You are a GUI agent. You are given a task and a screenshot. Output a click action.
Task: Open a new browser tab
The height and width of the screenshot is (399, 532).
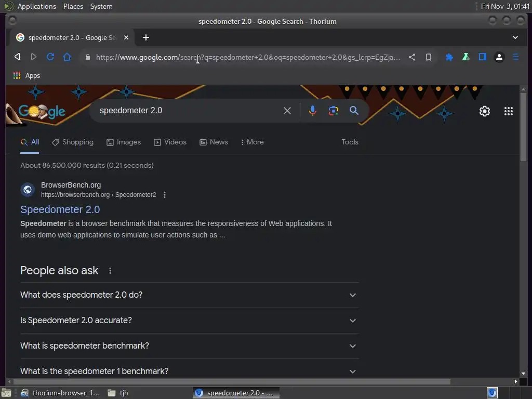pos(146,37)
